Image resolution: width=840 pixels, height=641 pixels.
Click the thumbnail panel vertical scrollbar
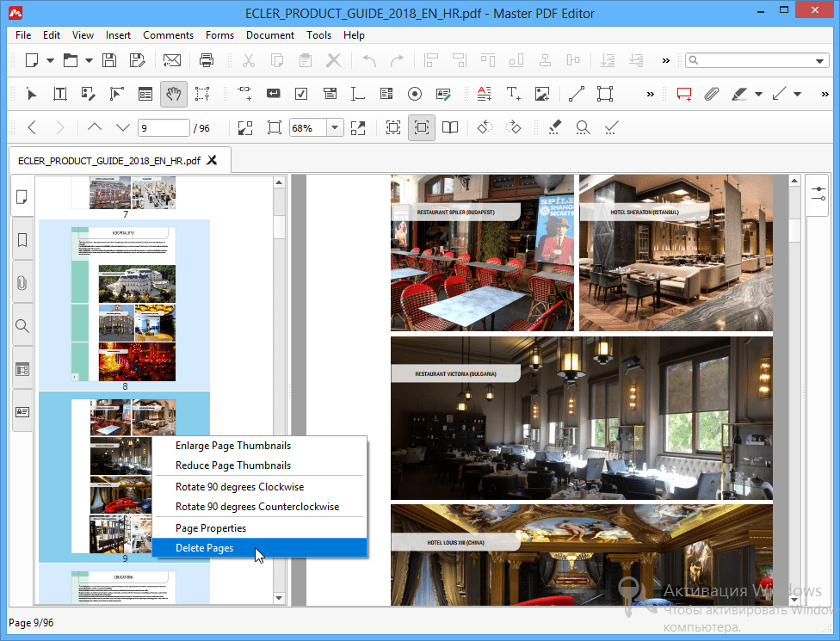279,226
